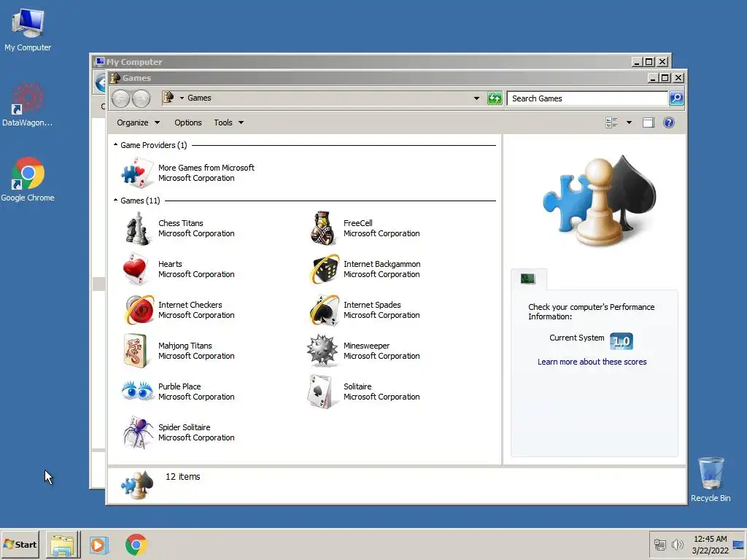The width and height of the screenshot is (747, 560).
Task: Open More Games from Microsoft puzzle icon
Action: click(136, 173)
